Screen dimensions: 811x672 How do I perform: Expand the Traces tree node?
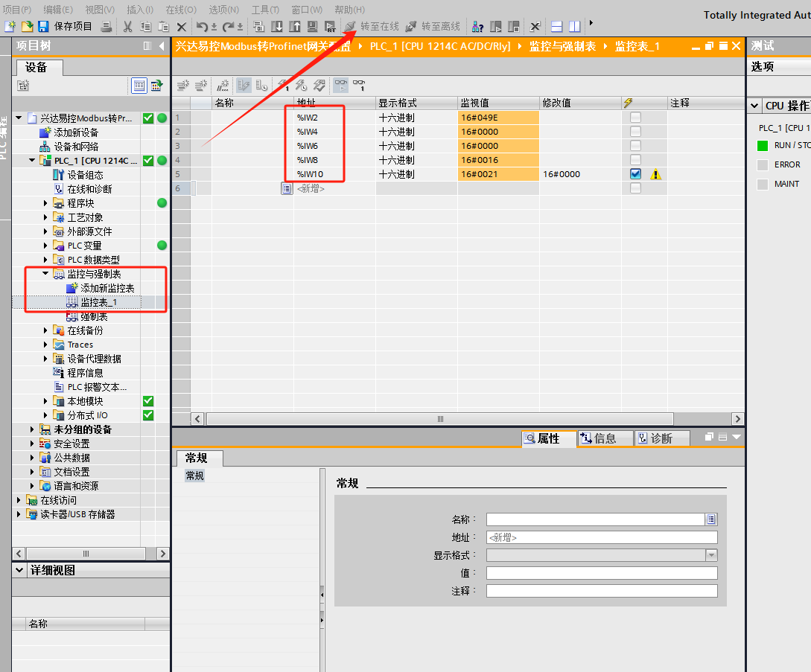[x=45, y=345]
